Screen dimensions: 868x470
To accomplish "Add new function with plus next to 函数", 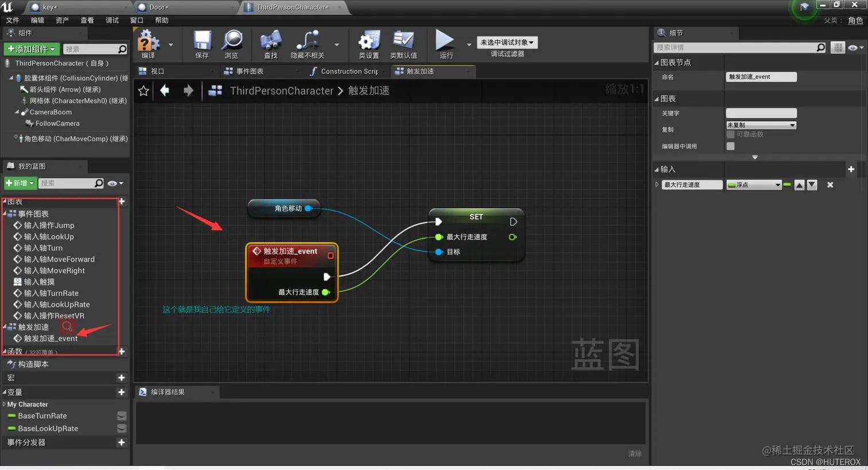I will pyautogui.click(x=122, y=351).
